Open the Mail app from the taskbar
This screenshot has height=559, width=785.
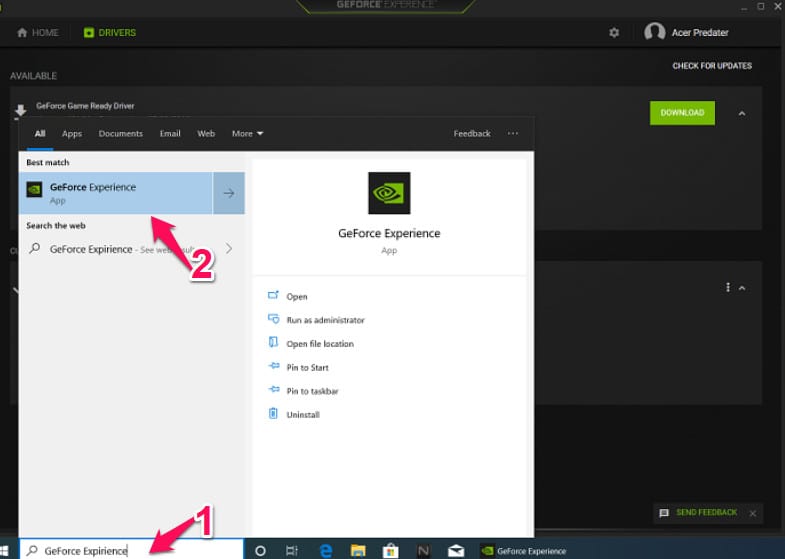point(456,551)
